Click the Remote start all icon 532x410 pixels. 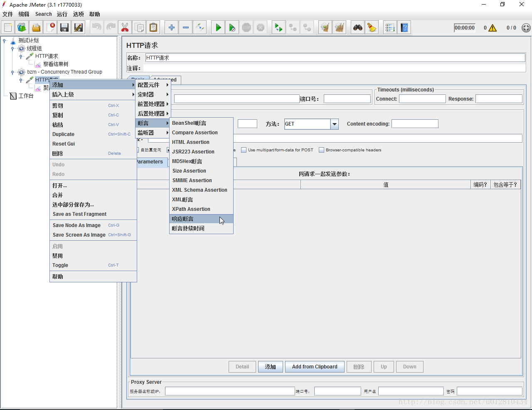[x=278, y=27]
